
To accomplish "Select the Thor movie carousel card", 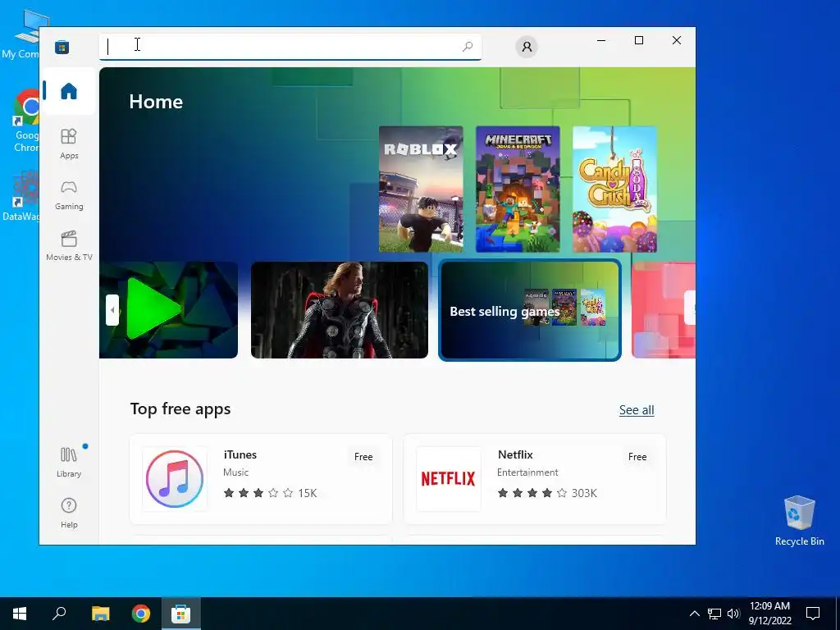I will coord(339,310).
